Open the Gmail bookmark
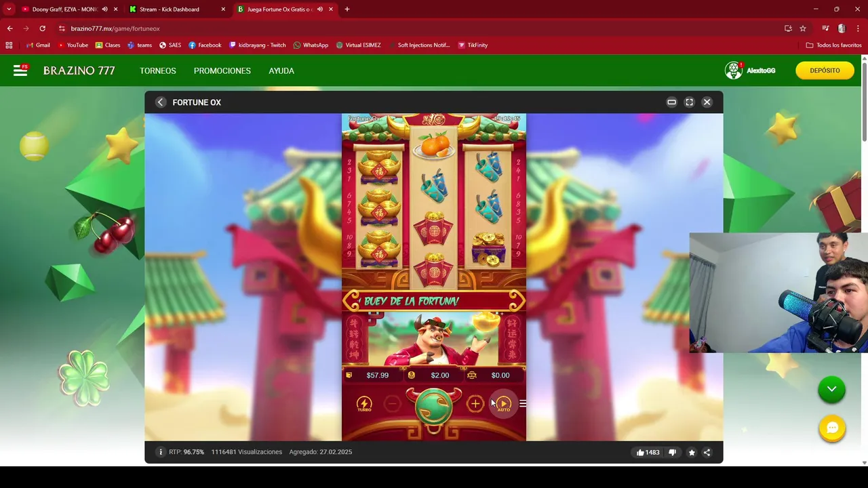 click(38, 45)
